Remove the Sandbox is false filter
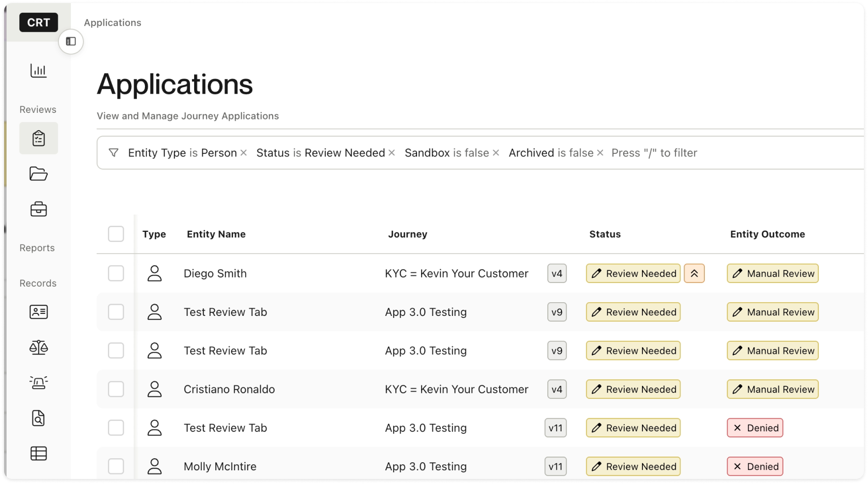868x484 pixels. point(496,153)
